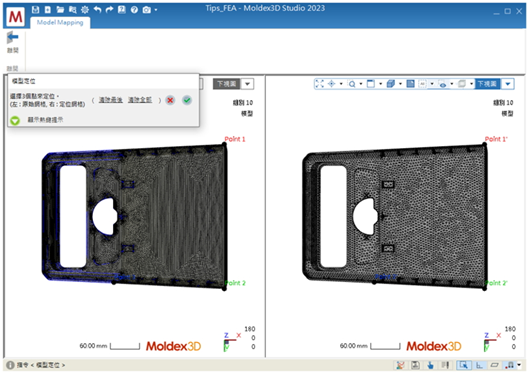This screenshot has width=529, height=374.
Task: Click the 3D cube display icon in right toolbar
Action: click(x=391, y=84)
